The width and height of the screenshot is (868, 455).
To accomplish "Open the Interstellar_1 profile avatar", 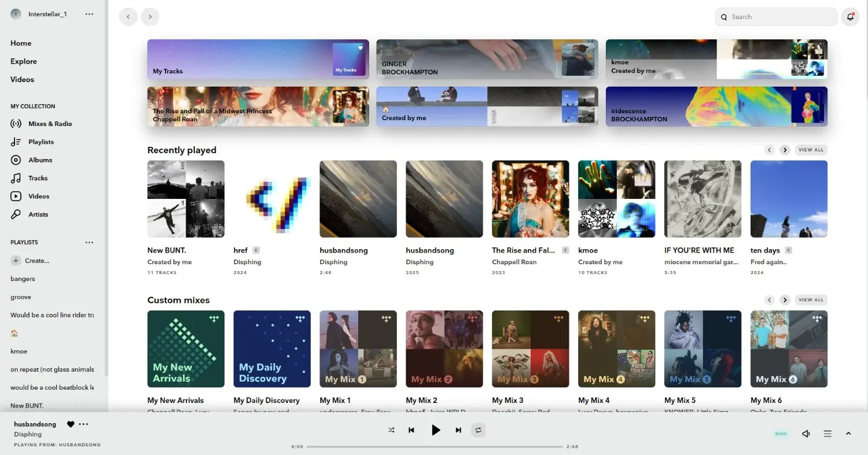I will (16, 14).
